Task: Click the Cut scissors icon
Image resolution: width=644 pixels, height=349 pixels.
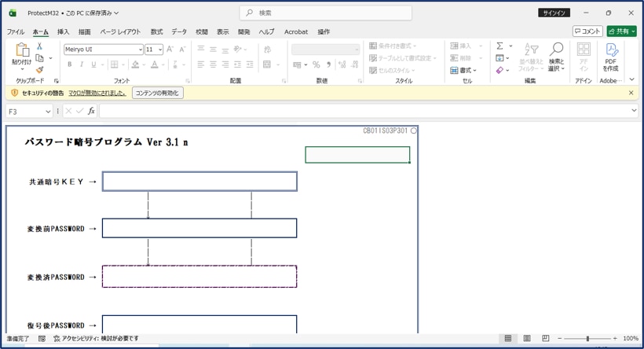Action: coord(39,46)
